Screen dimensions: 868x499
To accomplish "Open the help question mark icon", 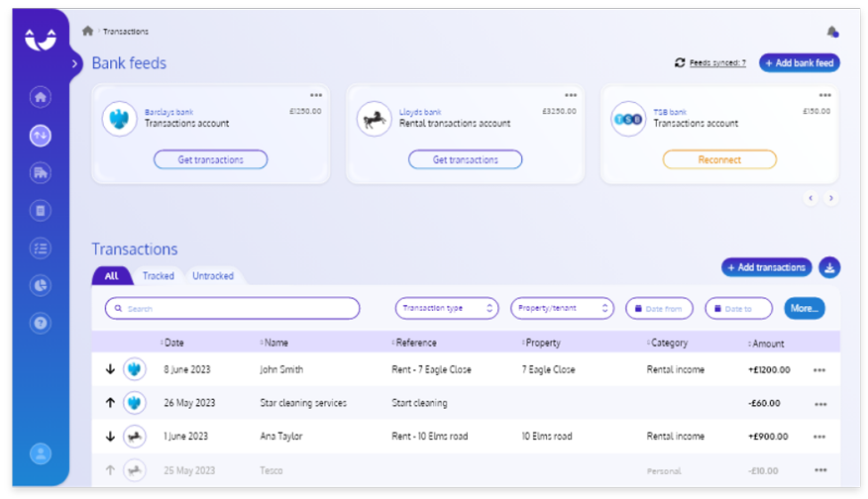I will tap(40, 323).
